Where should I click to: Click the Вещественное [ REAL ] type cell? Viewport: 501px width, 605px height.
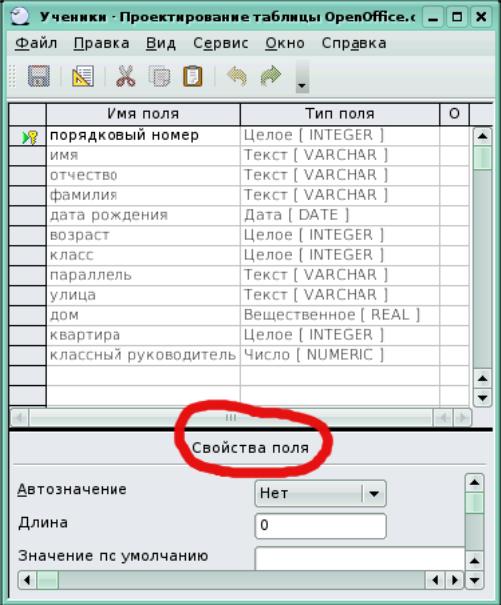pos(340,316)
